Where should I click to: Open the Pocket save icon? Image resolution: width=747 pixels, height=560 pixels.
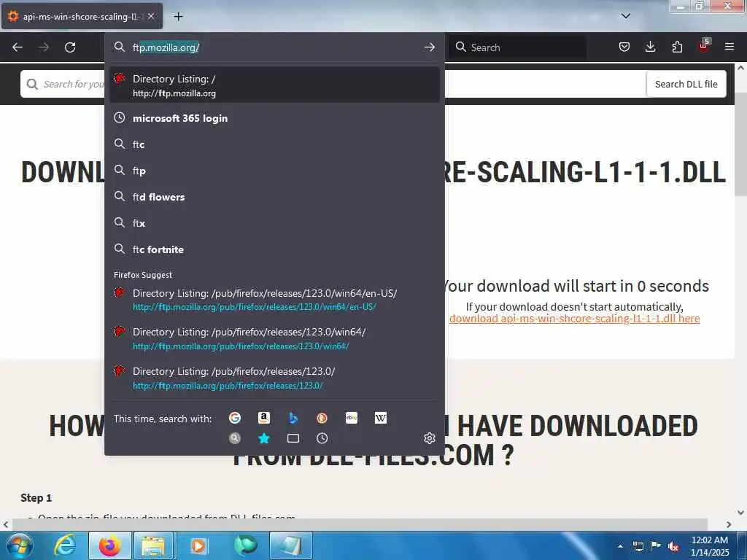click(624, 47)
